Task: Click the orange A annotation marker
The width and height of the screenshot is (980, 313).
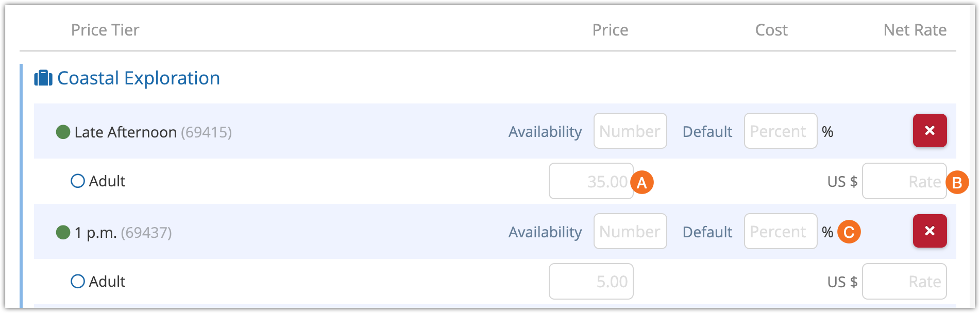Action: click(x=642, y=182)
